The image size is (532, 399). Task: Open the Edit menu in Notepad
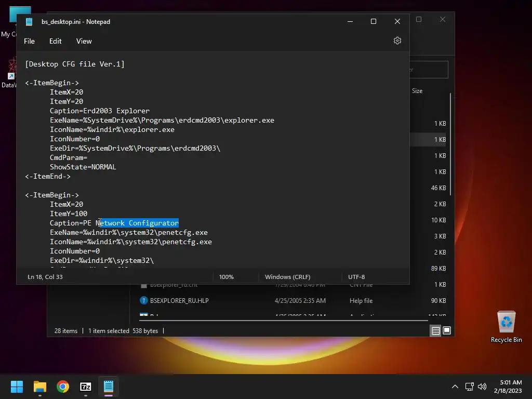coord(55,41)
